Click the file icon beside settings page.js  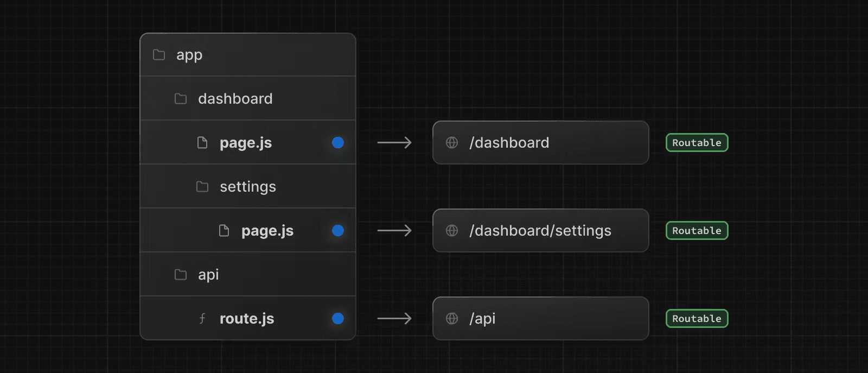(224, 231)
